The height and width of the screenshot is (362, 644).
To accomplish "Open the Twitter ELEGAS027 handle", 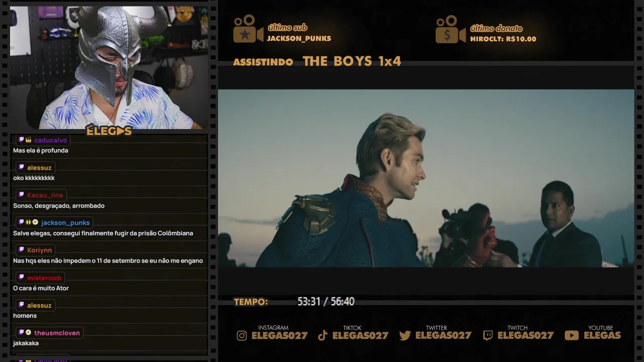I will (x=443, y=335).
